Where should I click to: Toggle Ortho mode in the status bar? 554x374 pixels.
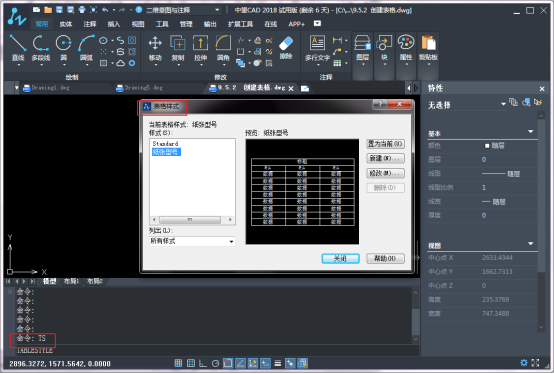203,363
